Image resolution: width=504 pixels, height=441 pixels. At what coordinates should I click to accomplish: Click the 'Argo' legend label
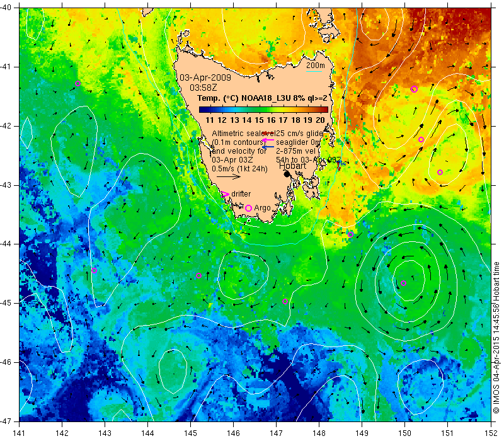(262, 208)
